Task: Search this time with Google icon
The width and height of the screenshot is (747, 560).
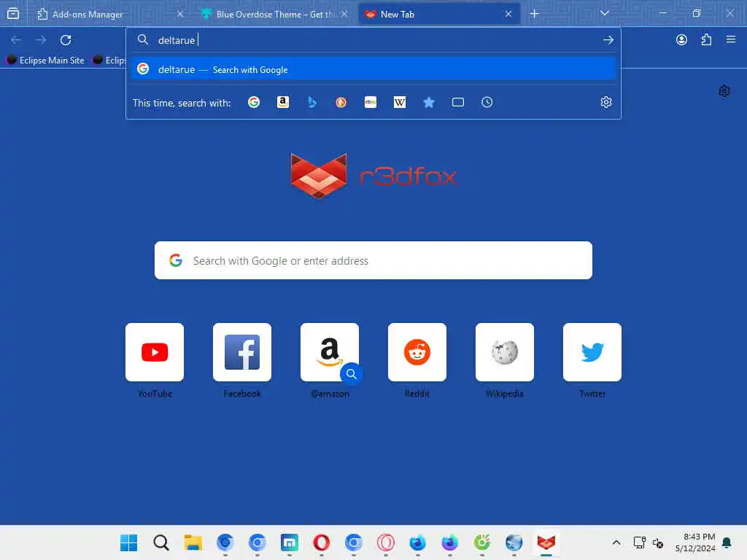Action: (254, 102)
